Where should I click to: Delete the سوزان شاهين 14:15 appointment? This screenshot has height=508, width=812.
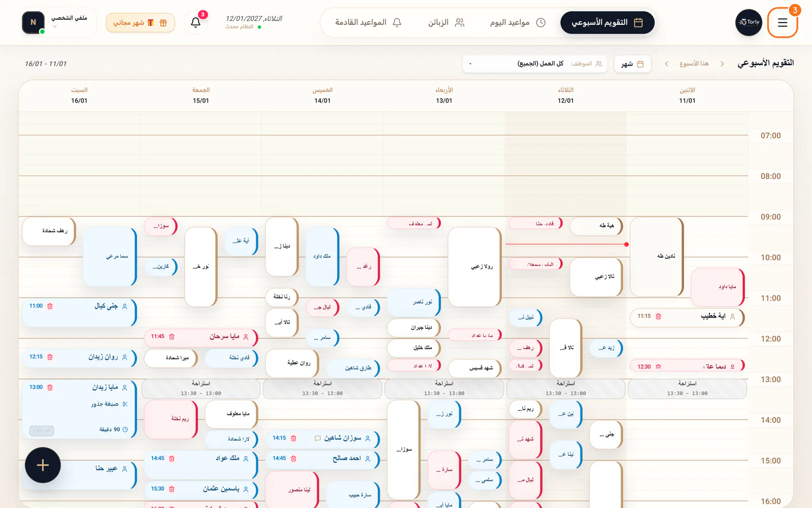[x=293, y=438]
